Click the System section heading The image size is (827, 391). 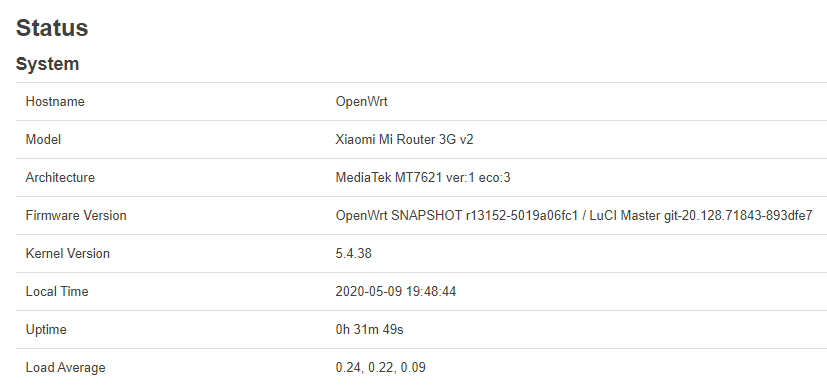(x=47, y=64)
